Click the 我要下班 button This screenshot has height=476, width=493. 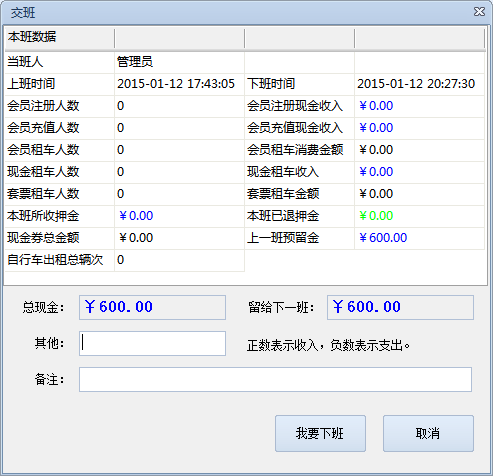(320, 433)
